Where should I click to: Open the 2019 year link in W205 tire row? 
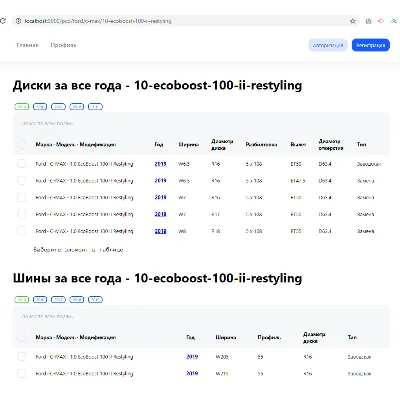point(192,357)
